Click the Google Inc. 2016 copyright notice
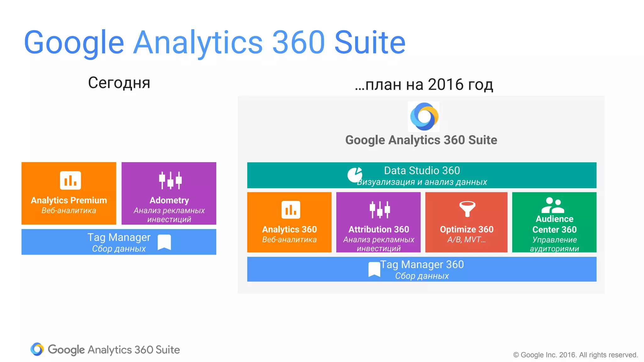This screenshot has width=644, height=362. [575, 355]
